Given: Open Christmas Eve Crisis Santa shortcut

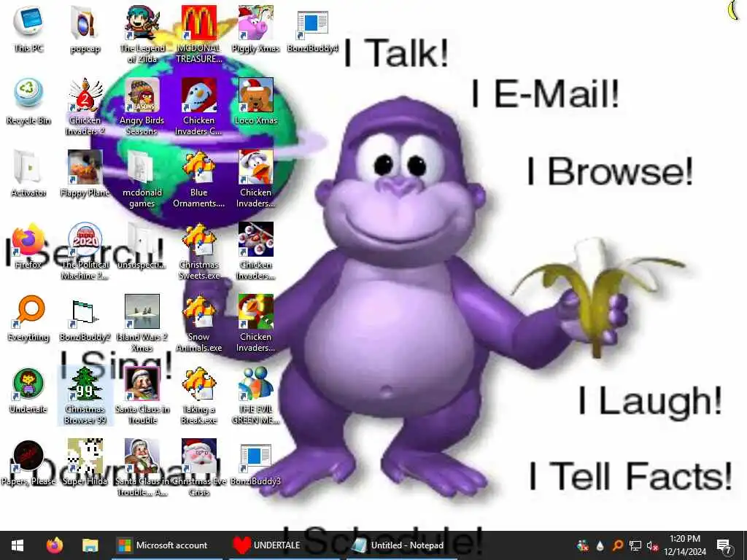Looking at the screenshot, I should click(x=198, y=467).
